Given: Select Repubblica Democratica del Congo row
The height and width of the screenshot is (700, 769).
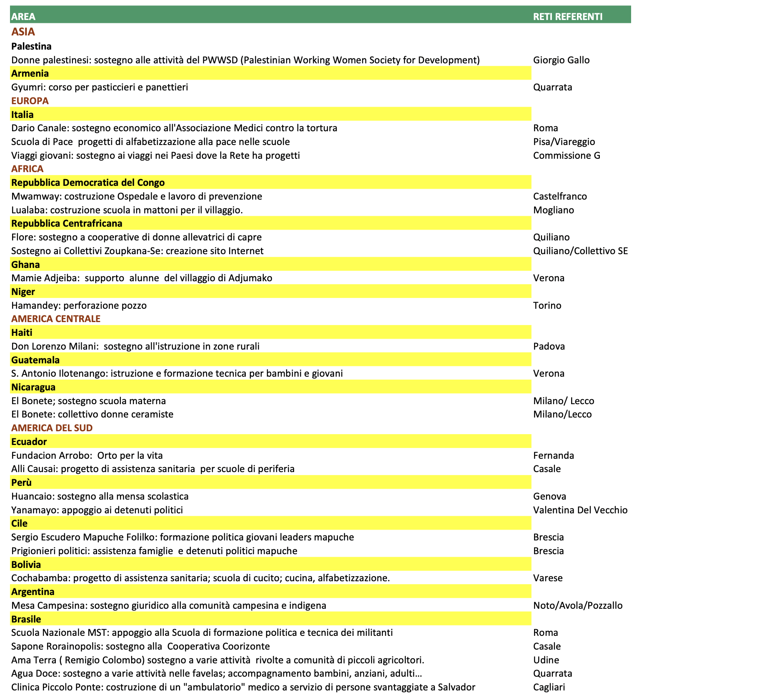Looking at the screenshot, I should pyautogui.click(x=271, y=182).
